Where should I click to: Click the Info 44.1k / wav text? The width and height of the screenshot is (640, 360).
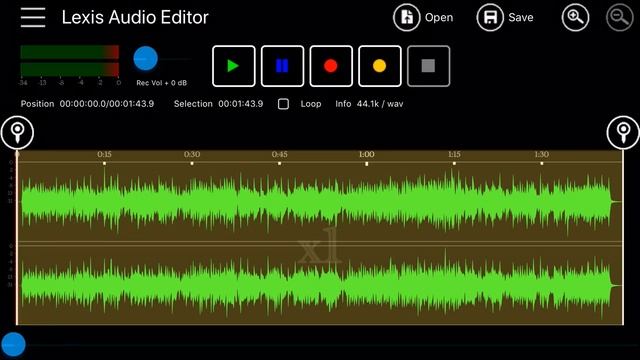[x=369, y=104]
